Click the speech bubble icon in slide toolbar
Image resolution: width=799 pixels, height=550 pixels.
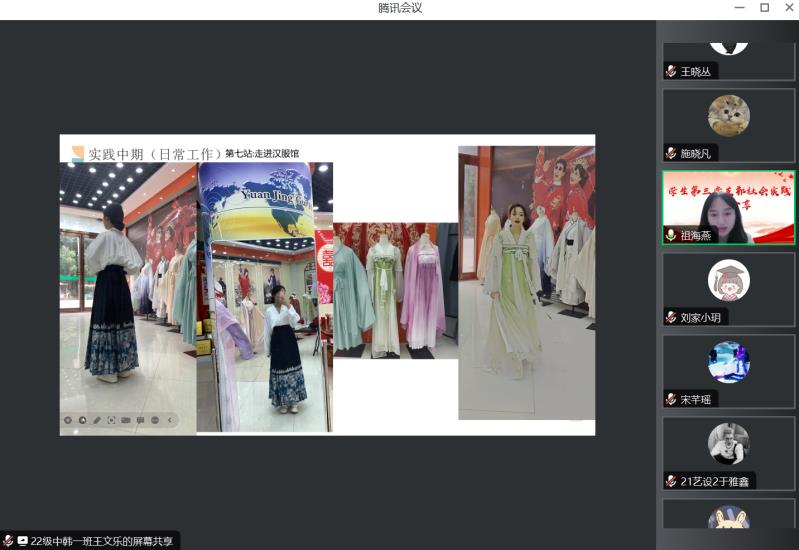(140, 420)
